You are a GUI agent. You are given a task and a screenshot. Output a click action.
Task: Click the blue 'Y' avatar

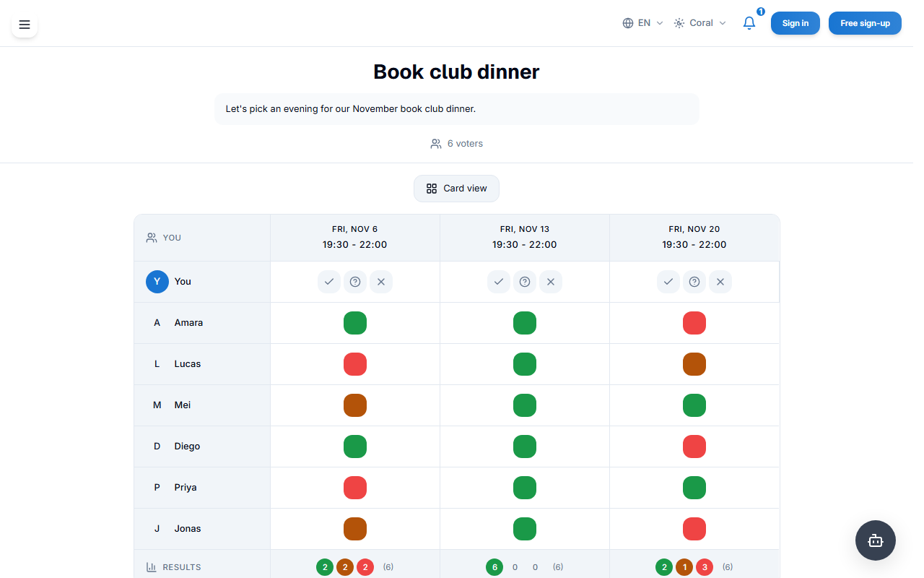157,282
